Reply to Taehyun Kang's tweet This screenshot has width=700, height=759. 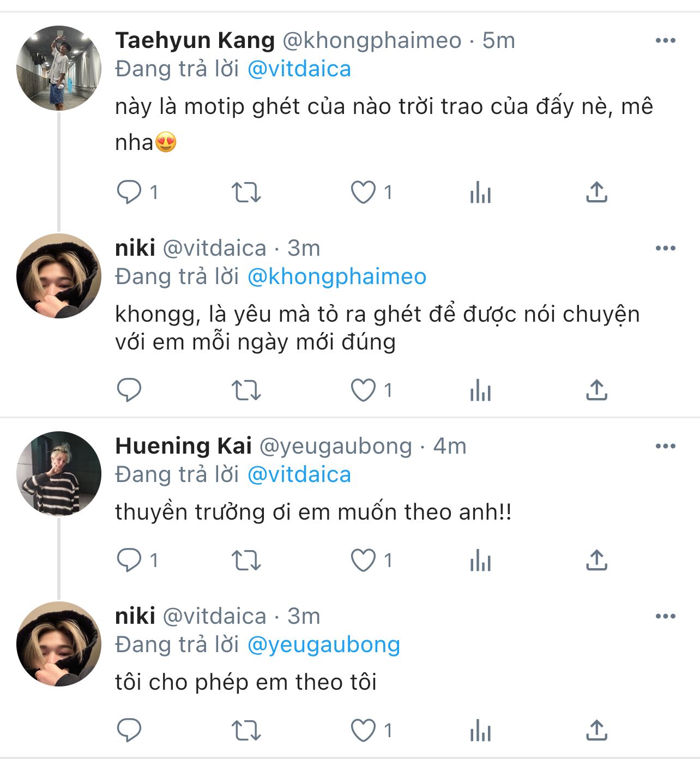click(x=129, y=192)
